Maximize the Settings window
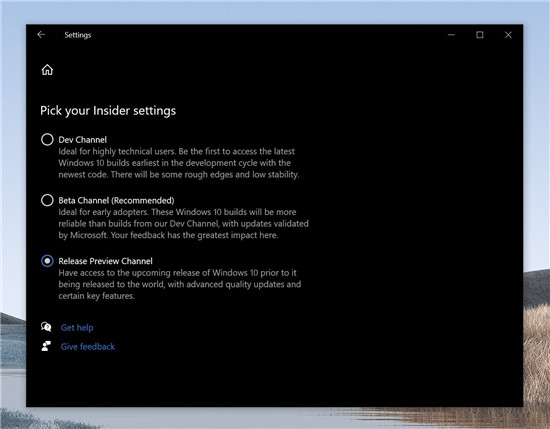This screenshot has height=429, width=550. coord(479,35)
